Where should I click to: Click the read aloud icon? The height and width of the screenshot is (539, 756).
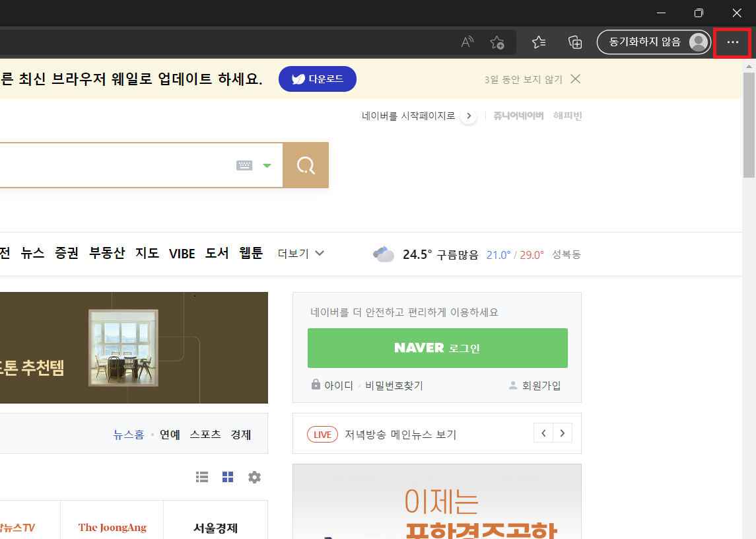tap(467, 42)
